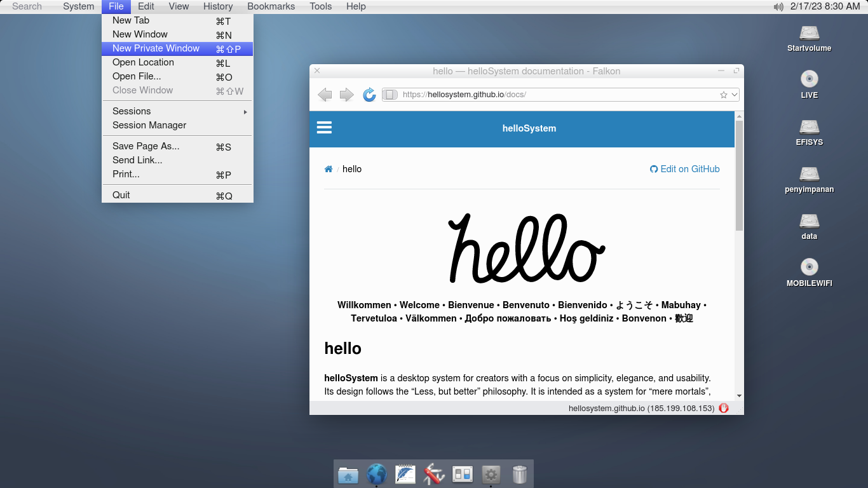The image size is (868, 488).
Task: Click the scrollbar up arrow
Action: coord(739,116)
